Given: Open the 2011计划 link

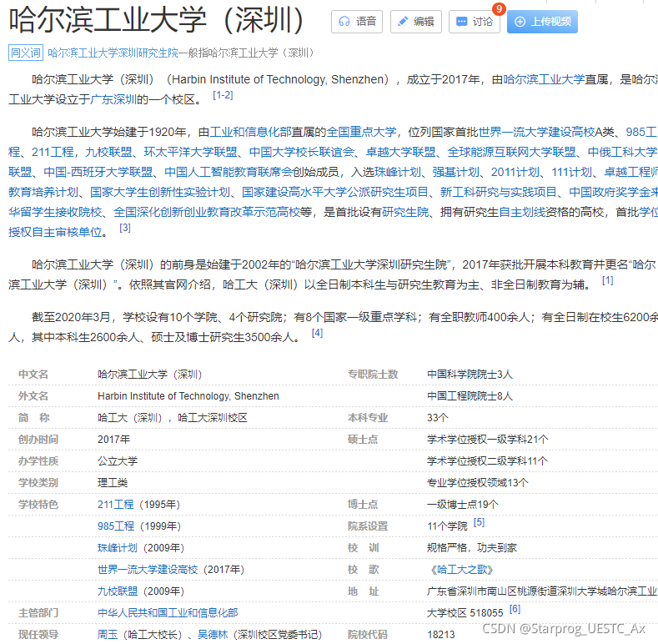Looking at the screenshot, I should coord(515,172).
